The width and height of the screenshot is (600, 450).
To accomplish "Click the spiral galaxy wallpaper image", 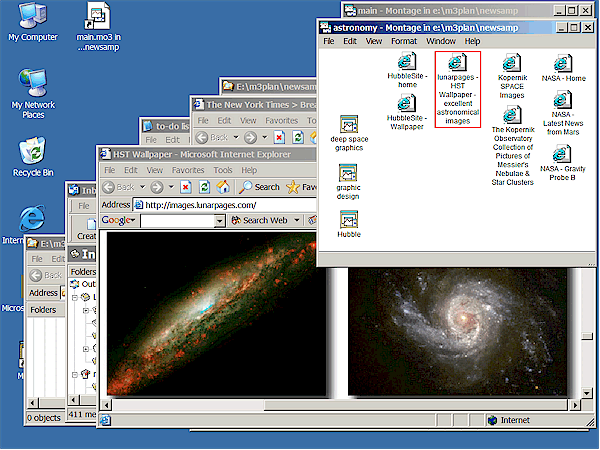I will coord(457,331).
